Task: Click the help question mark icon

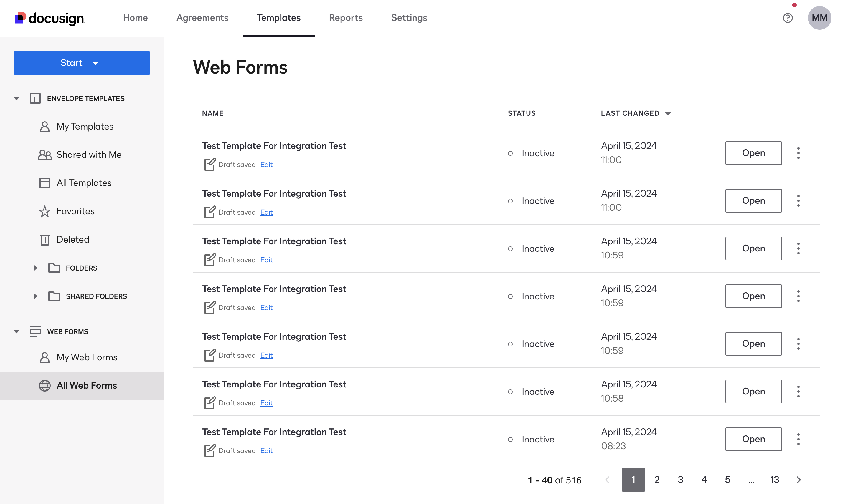Action: (788, 18)
